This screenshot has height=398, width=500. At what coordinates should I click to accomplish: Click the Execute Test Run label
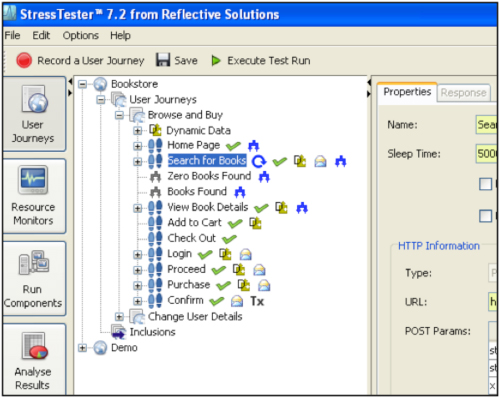pos(269,61)
